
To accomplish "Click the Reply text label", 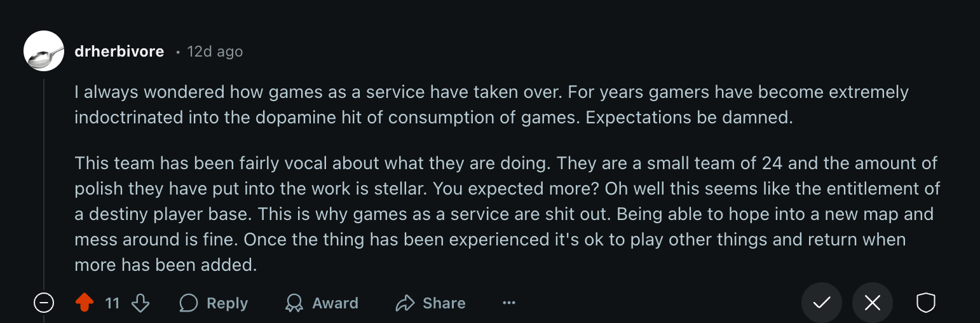I will pyautogui.click(x=227, y=303).
